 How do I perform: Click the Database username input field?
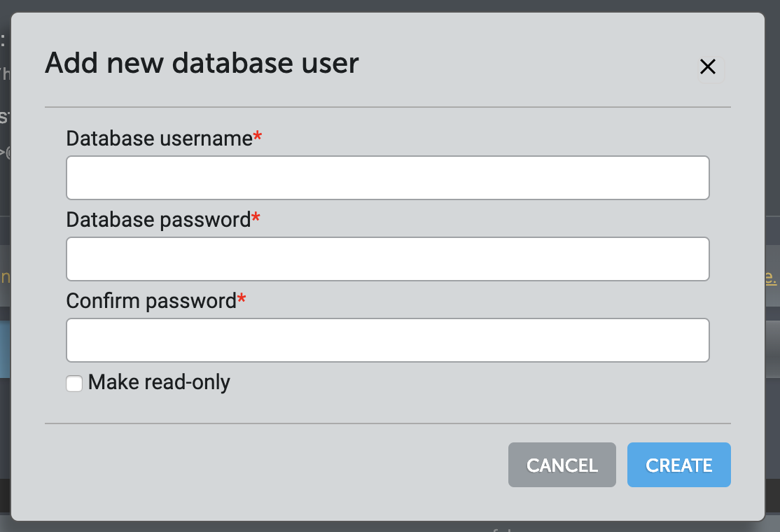click(387, 178)
